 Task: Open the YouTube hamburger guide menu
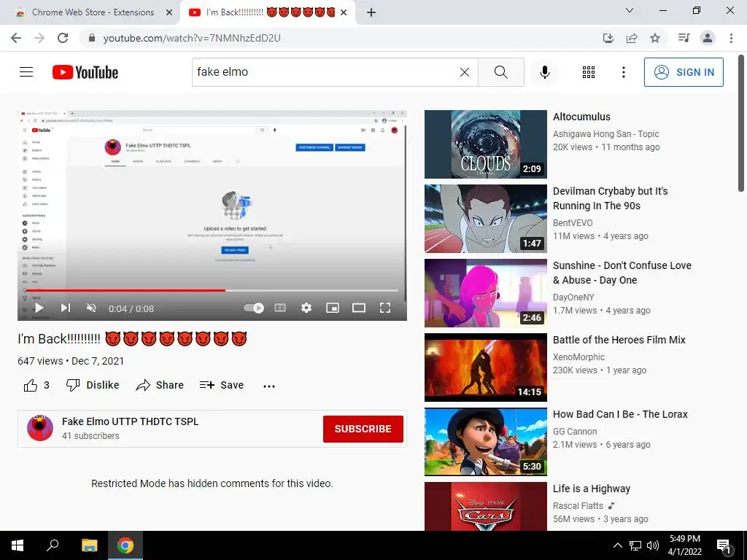[x=26, y=72]
